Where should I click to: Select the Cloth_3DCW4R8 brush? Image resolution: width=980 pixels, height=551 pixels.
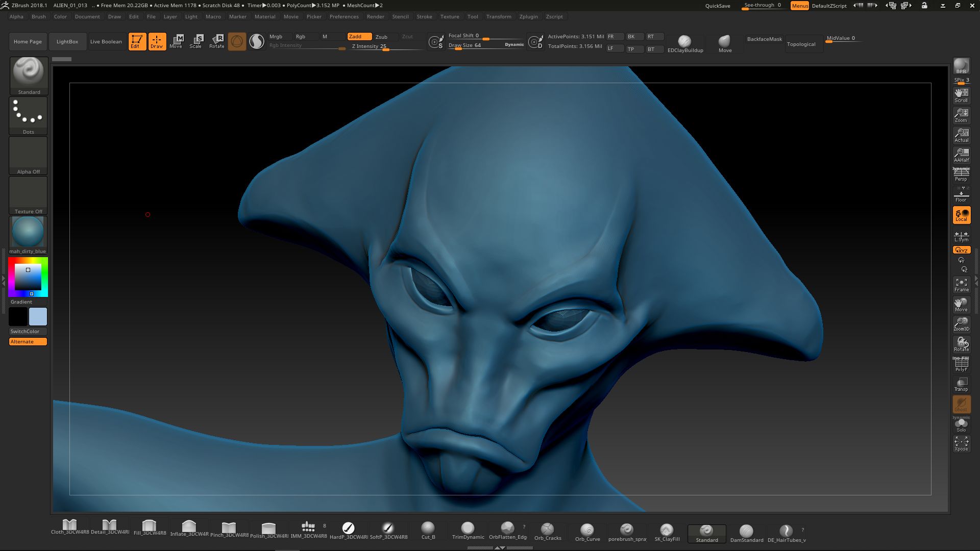70,527
